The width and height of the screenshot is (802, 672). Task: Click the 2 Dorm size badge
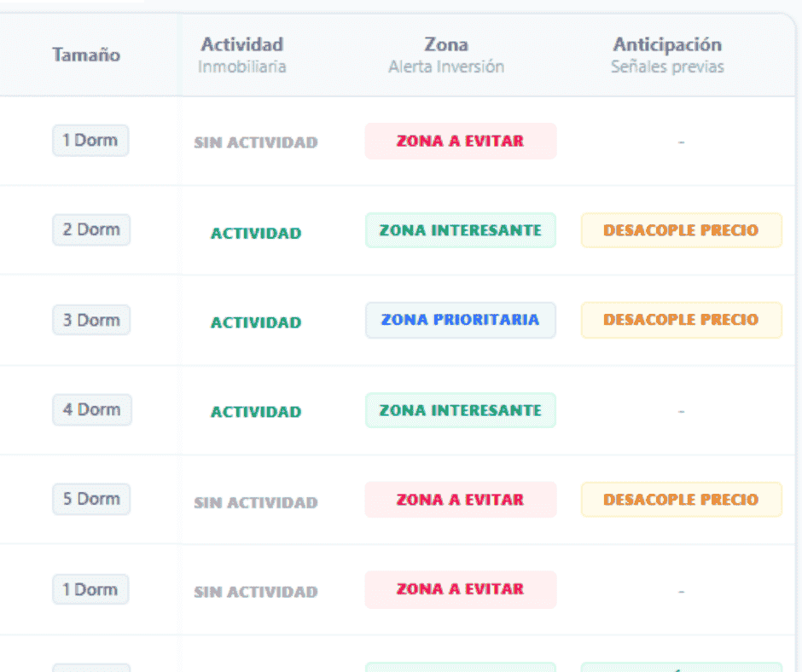pos(91,230)
